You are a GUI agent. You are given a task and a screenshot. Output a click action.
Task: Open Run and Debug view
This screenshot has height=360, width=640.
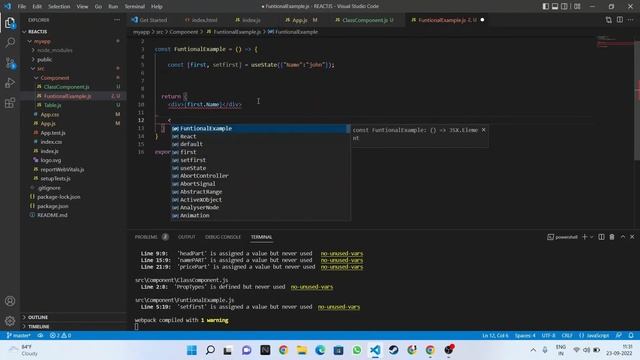pyautogui.click(x=10, y=83)
